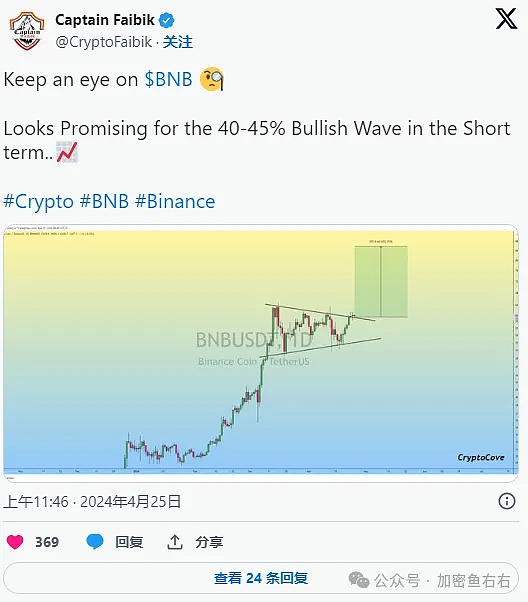Open the #BNB hashtag
Viewport: 528px width, 602px height.
[x=104, y=202]
